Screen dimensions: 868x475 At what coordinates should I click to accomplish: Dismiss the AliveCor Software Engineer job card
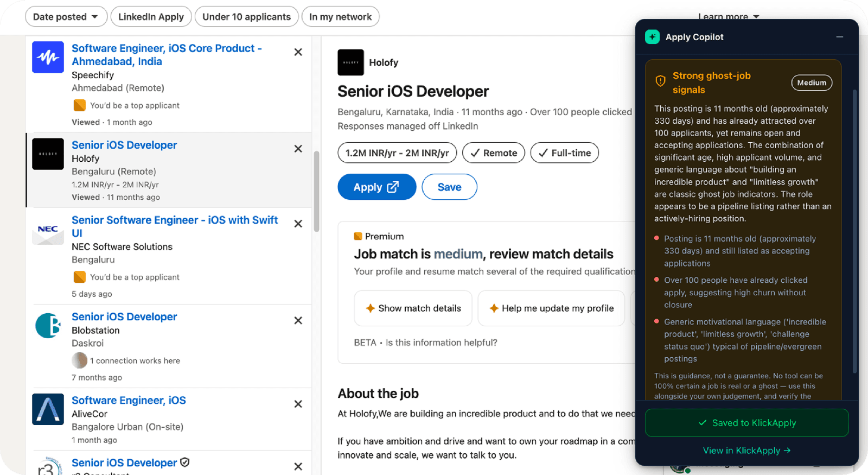coord(298,404)
